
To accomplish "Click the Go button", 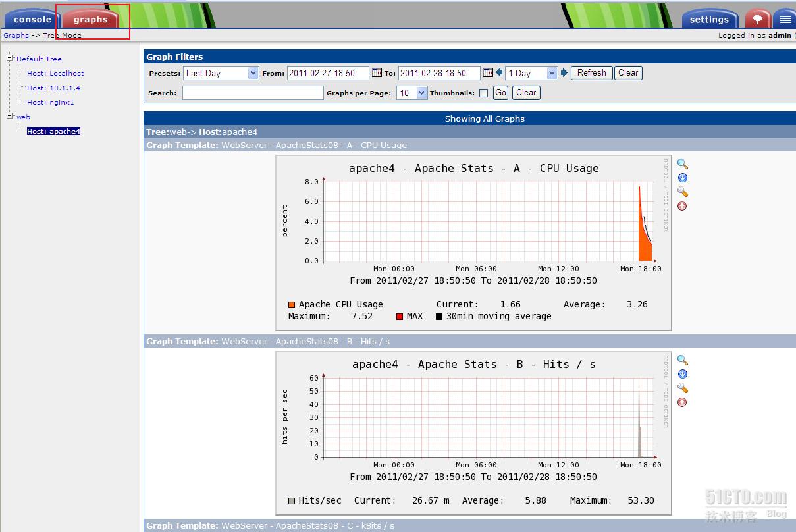I will pos(500,93).
